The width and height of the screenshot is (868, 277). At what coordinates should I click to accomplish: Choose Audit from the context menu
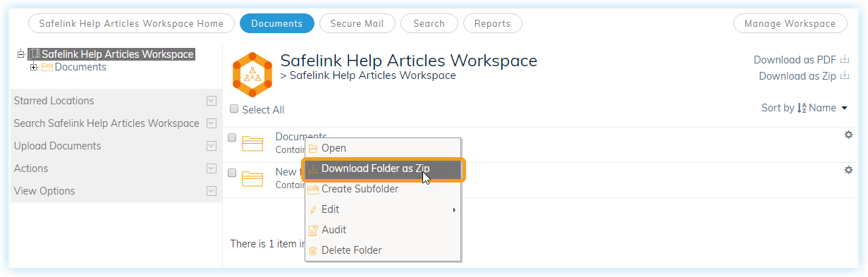(x=383, y=230)
